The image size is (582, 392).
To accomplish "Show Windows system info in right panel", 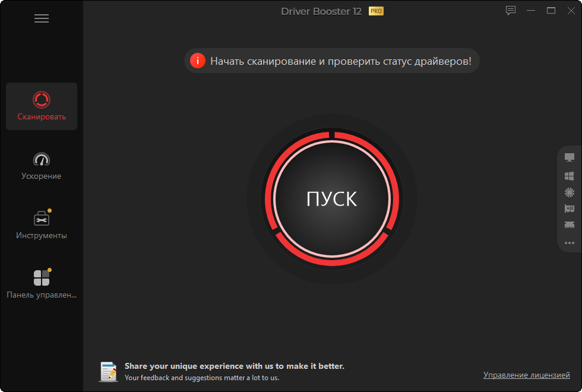I will (x=569, y=176).
